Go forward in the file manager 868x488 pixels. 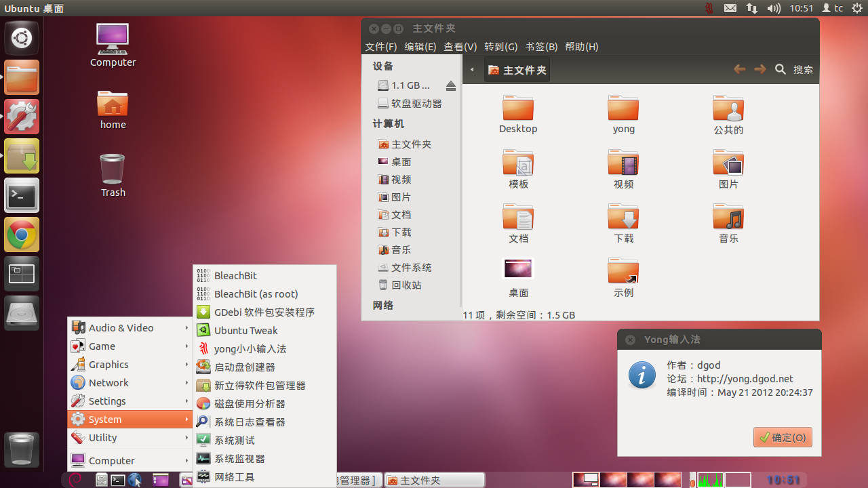point(760,69)
